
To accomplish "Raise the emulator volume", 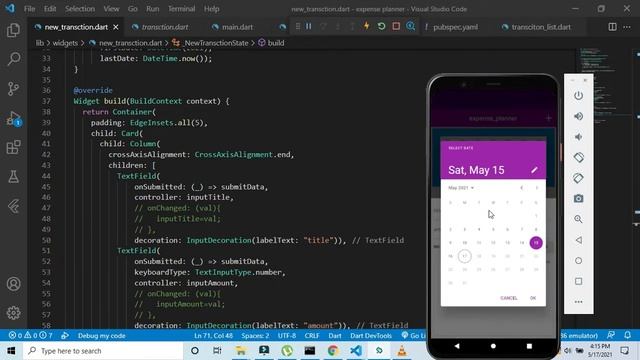I will tap(578, 116).
